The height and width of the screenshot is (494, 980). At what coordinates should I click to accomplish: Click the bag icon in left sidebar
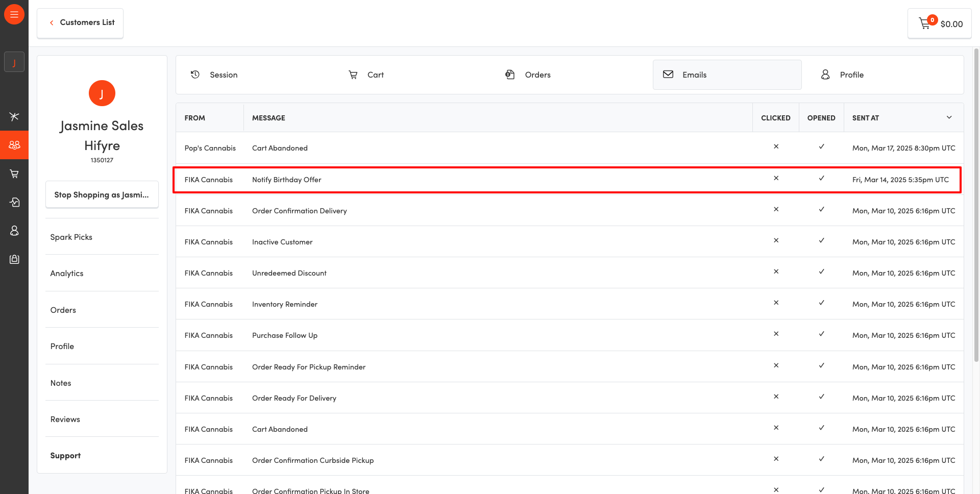[14, 259]
